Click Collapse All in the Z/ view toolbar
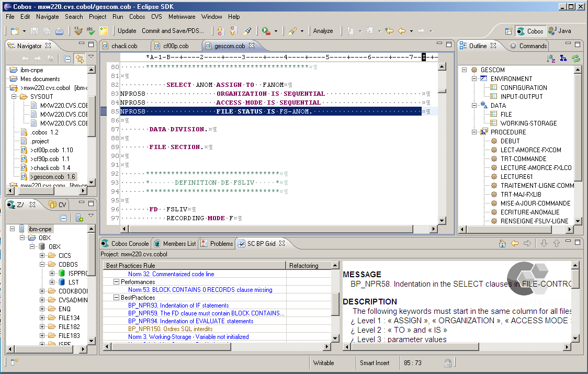This screenshot has width=588, height=374. click(63, 218)
